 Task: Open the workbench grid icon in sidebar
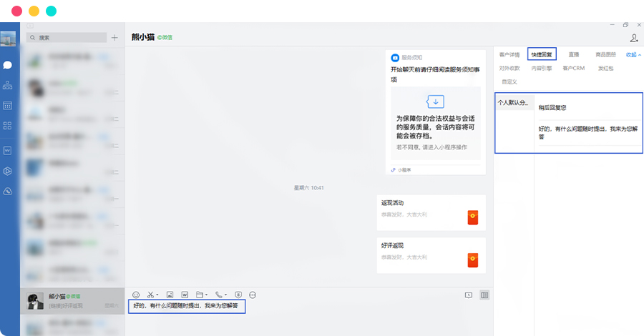tap(8, 126)
